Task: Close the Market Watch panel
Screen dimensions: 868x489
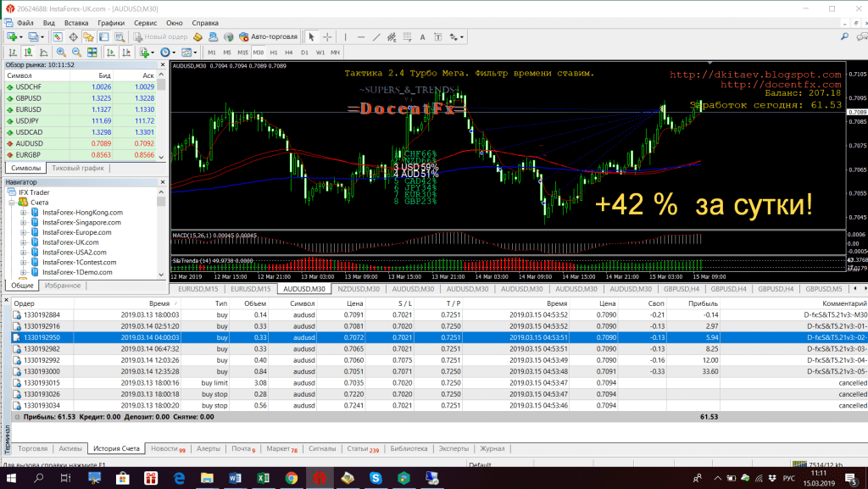Action: 162,64
